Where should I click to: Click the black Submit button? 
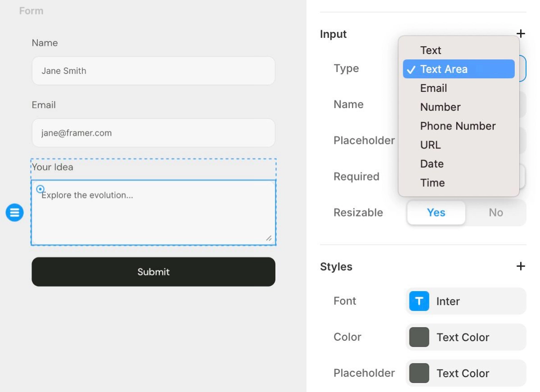click(x=153, y=272)
